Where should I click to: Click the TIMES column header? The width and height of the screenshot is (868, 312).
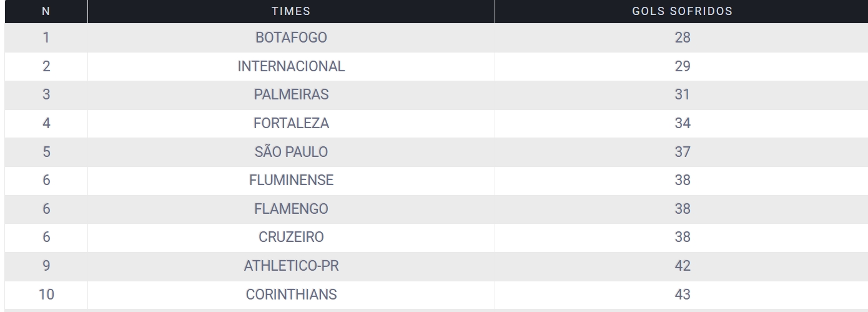[291, 11]
